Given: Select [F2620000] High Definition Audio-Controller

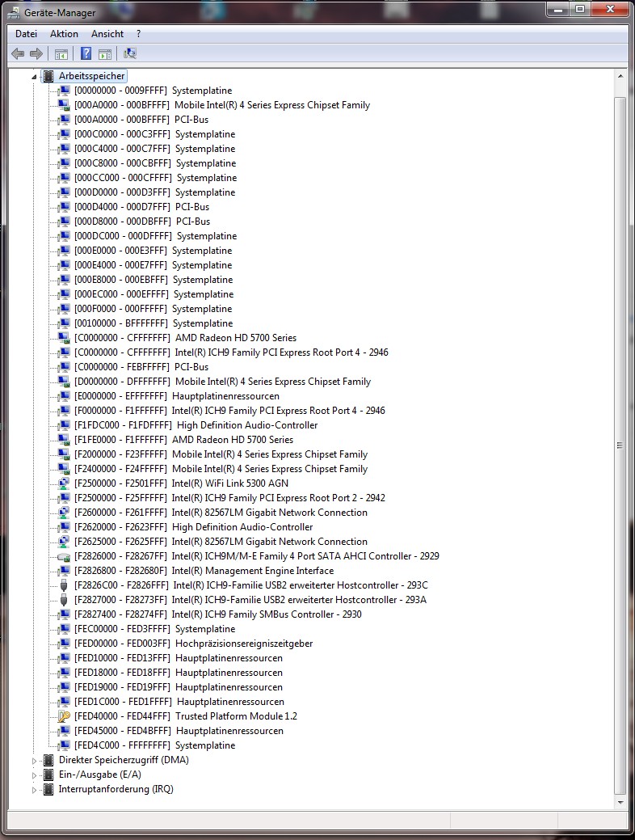Looking at the screenshot, I should coord(194,527).
